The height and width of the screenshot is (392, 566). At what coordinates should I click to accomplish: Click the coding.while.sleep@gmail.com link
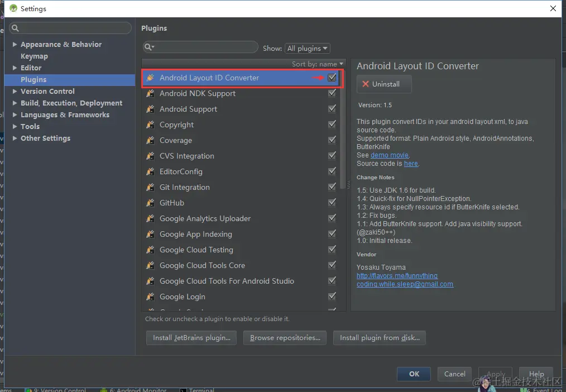[405, 284]
